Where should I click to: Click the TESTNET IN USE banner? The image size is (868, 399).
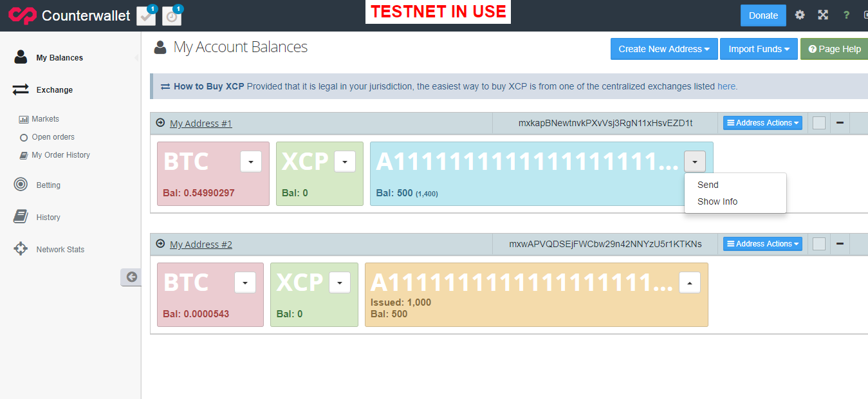(x=438, y=12)
